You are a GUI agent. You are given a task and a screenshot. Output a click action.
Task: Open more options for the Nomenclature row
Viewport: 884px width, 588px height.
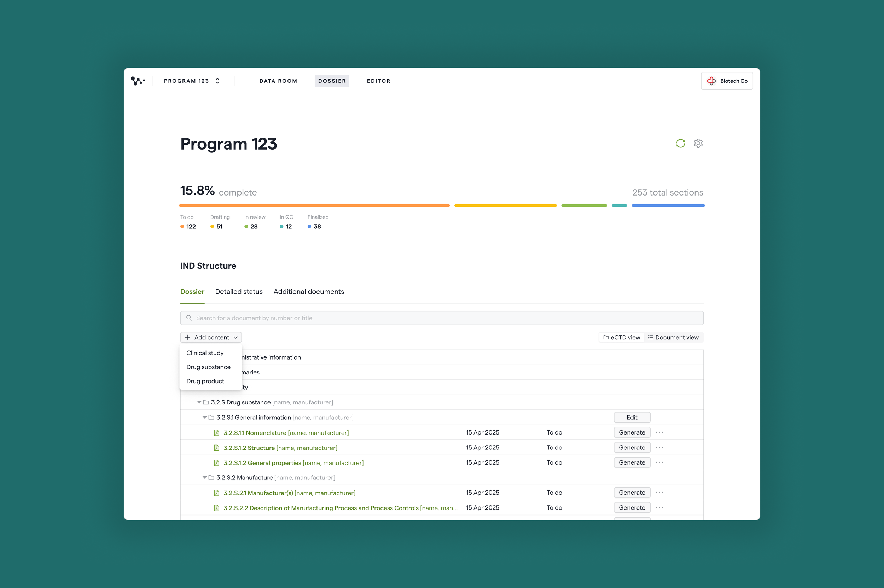tap(659, 432)
